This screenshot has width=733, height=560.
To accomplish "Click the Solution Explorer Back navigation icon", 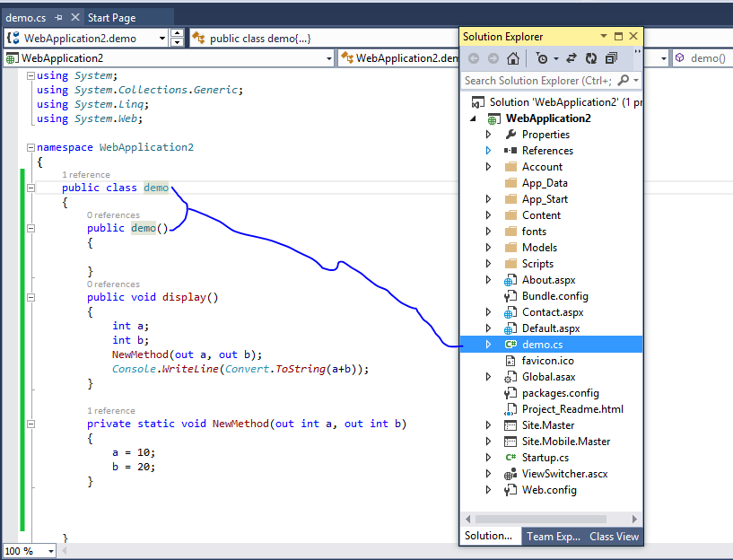I will (474, 58).
